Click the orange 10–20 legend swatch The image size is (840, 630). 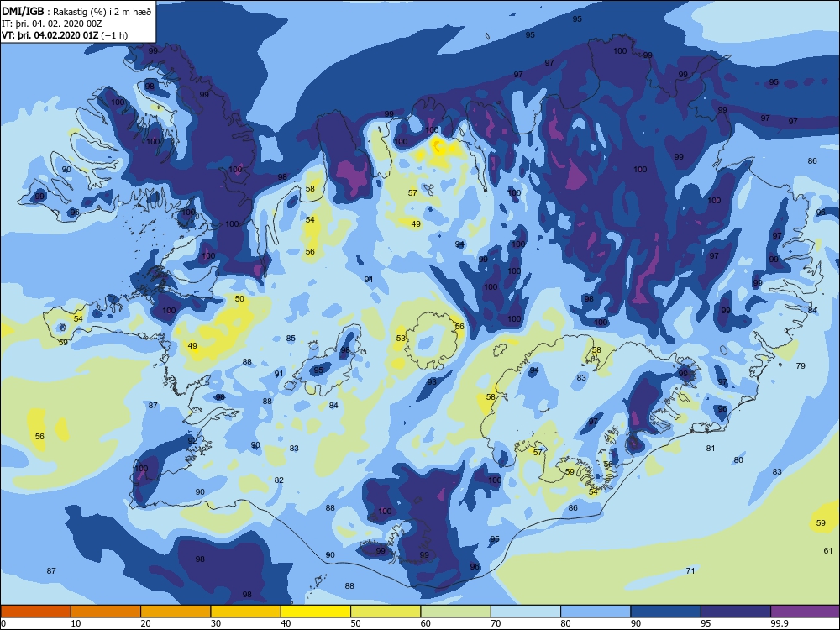(x=106, y=612)
